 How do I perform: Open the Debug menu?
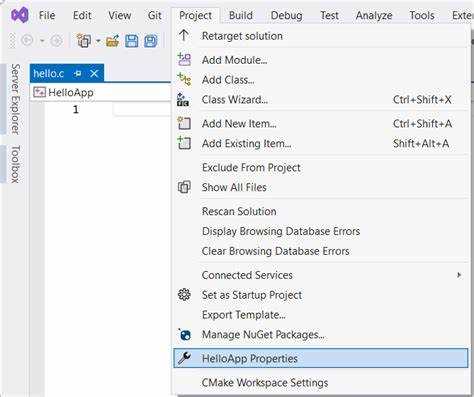(x=287, y=15)
